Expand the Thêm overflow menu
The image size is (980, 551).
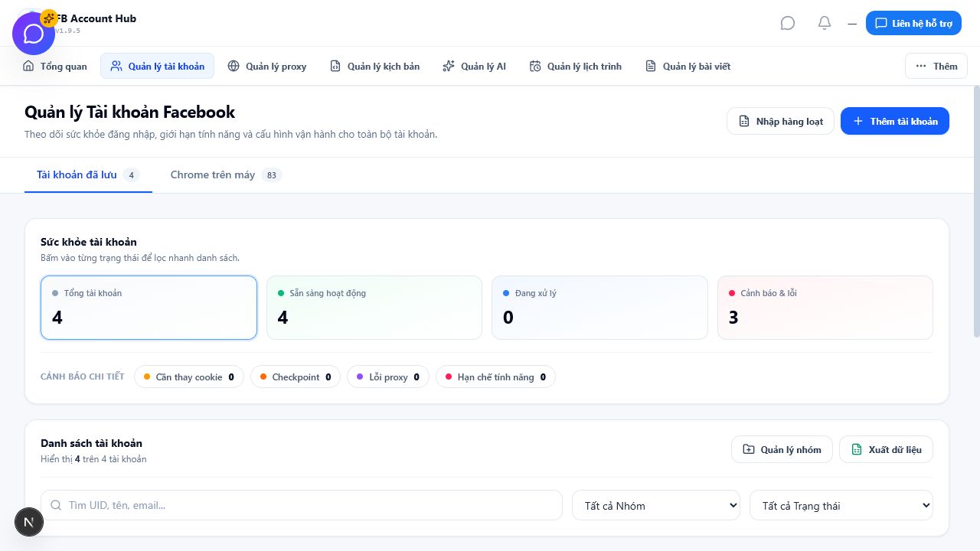click(x=936, y=67)
